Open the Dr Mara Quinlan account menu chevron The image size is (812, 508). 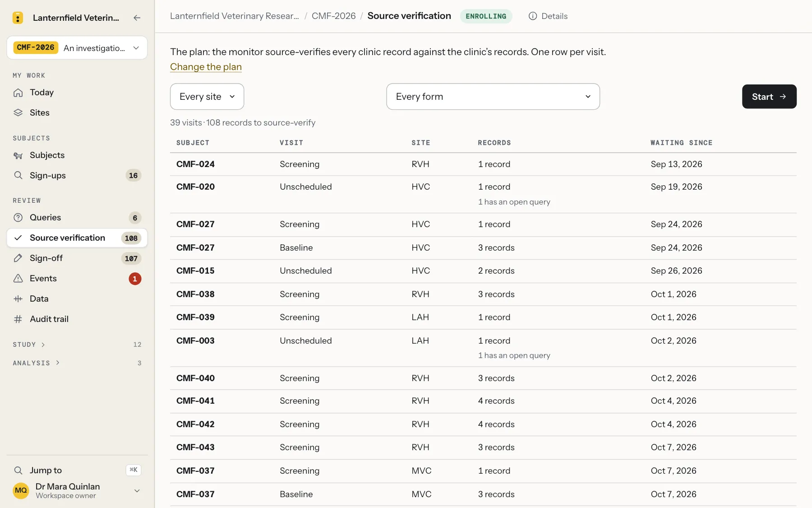(x=137, y=491)
